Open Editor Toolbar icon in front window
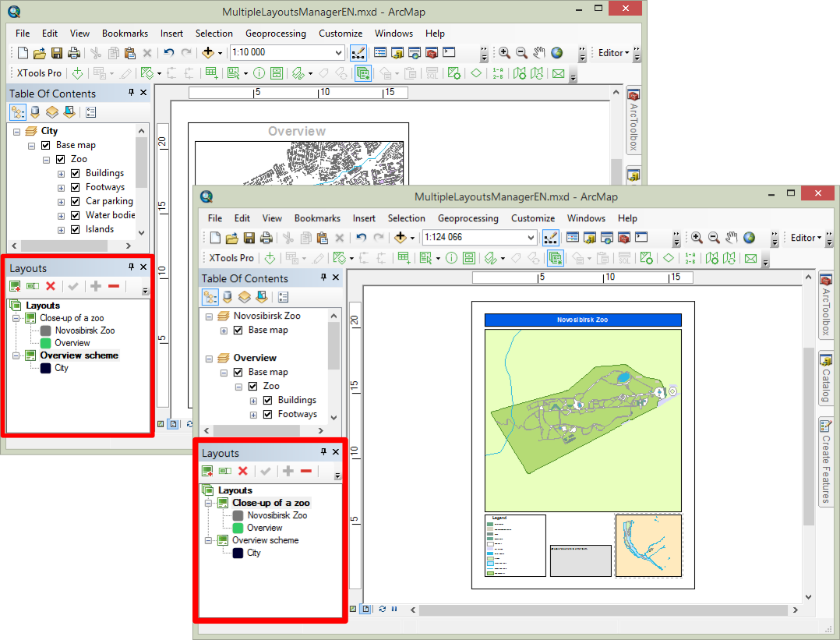Viewport: 840px width, 640px height. coord(551,238)
